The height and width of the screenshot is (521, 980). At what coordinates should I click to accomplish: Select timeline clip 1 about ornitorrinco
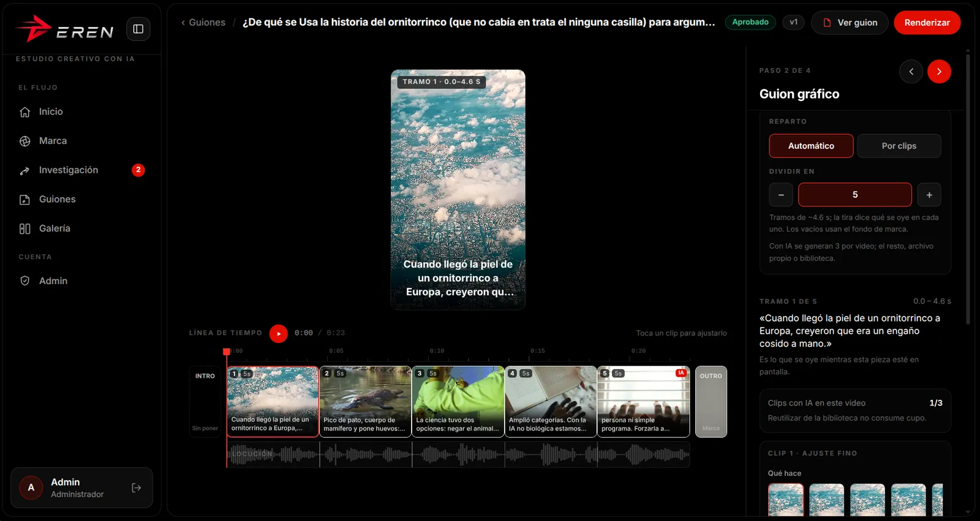point(273,402)
